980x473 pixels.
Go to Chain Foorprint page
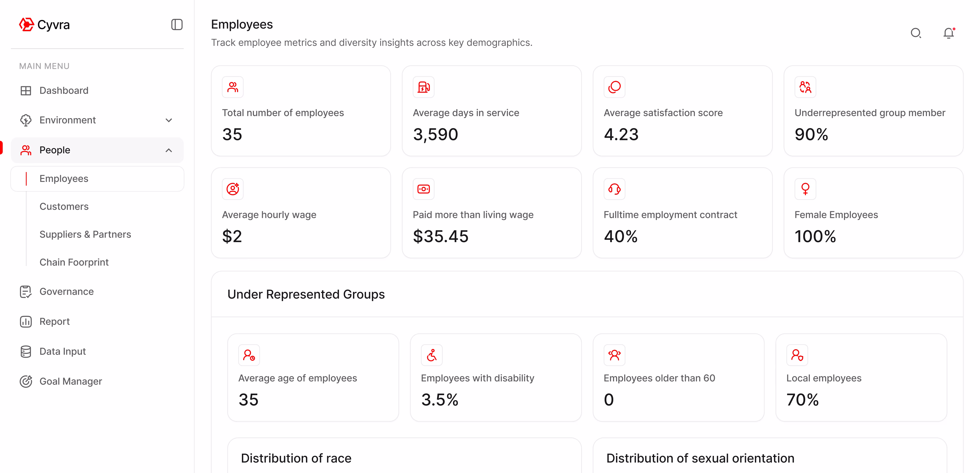pos(74,262)
